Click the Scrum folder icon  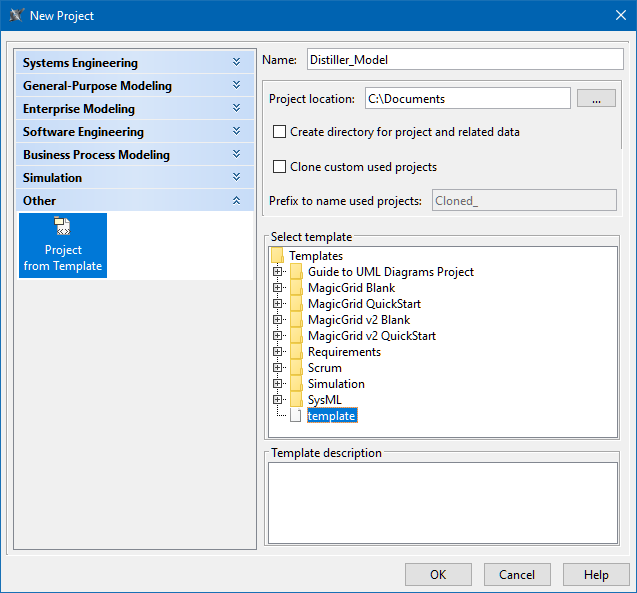click(x=296, y=368)
